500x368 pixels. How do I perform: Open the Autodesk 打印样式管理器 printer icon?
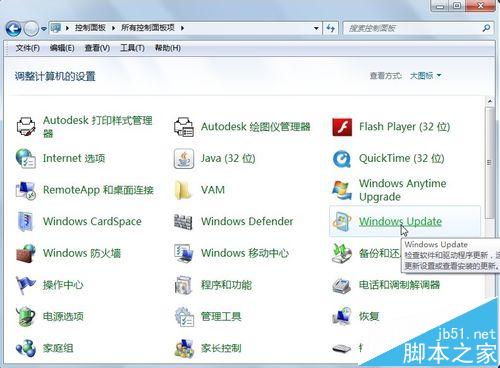[x=26, y=126]
